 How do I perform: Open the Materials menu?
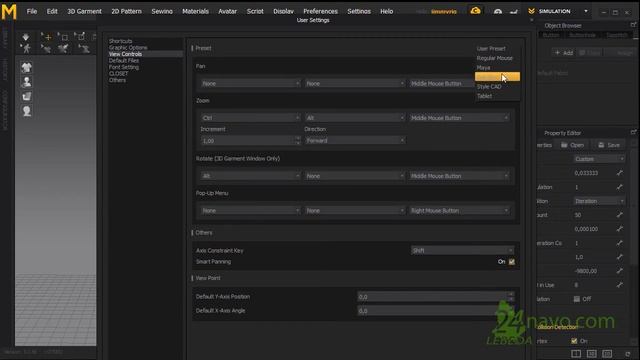(195, 11)
